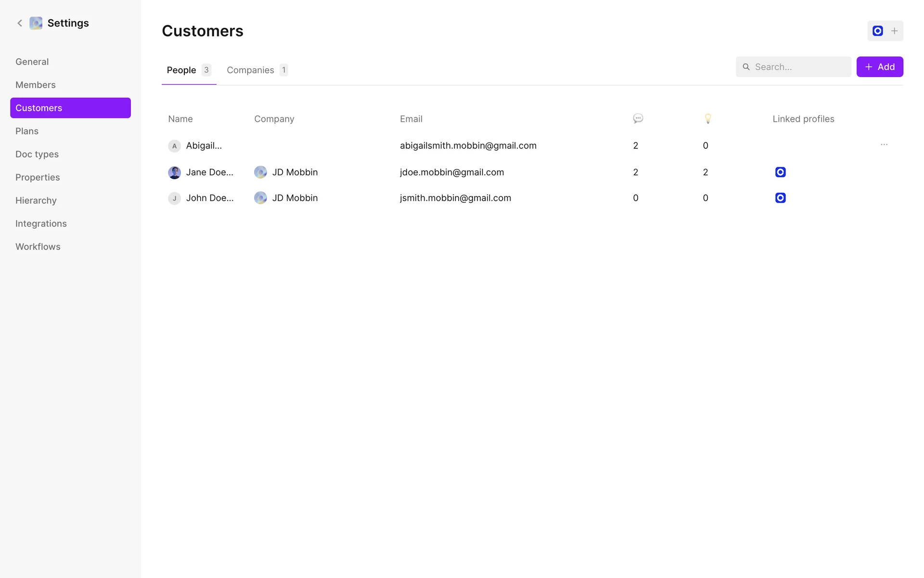
Task: Go to Integrations in the sidebar
Action: tap(41, 223)
